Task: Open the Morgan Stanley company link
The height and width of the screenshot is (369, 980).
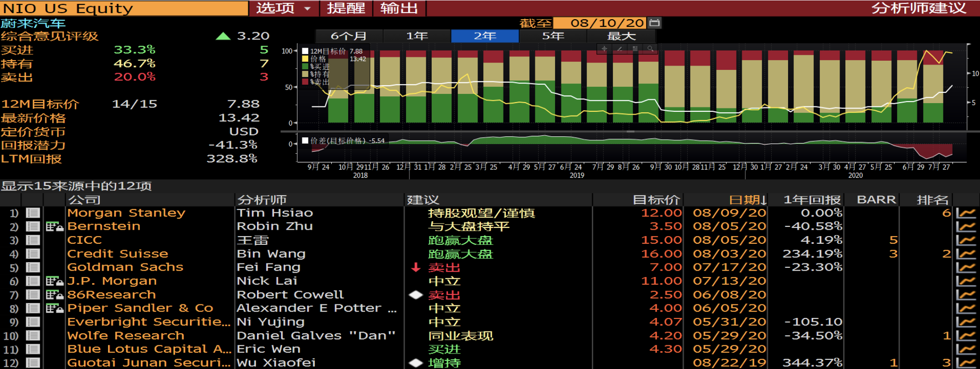Action: point(126,212)
